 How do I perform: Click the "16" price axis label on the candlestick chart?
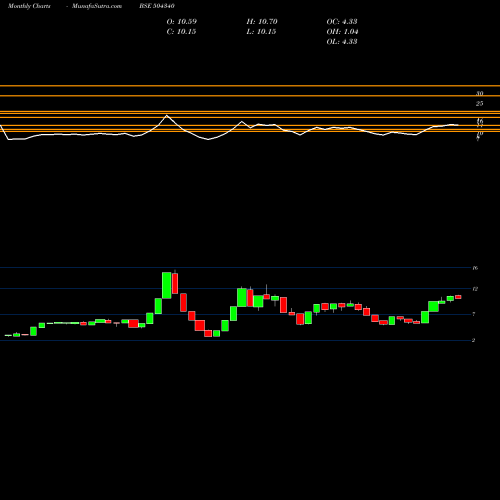point(475,268)
